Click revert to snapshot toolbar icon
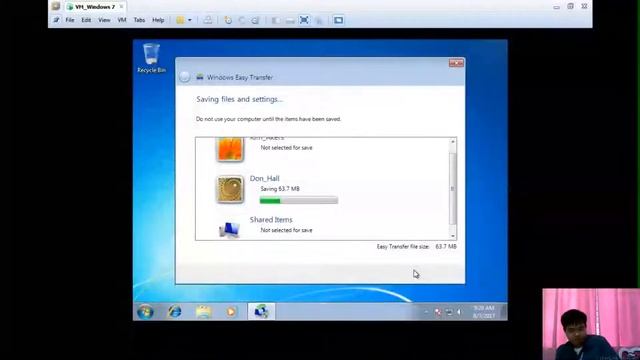Image resolution: width=640 pixels, height=360 pixels. [x=242, y=20]
